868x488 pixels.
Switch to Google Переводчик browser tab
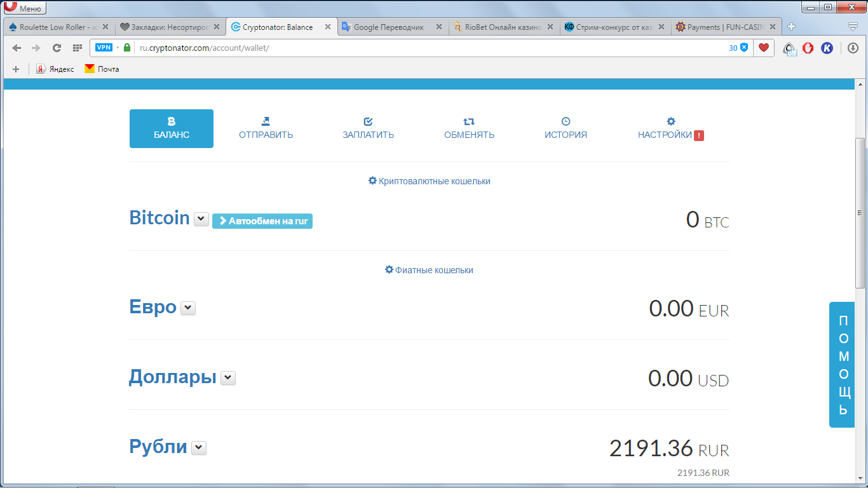coord(388,27)
